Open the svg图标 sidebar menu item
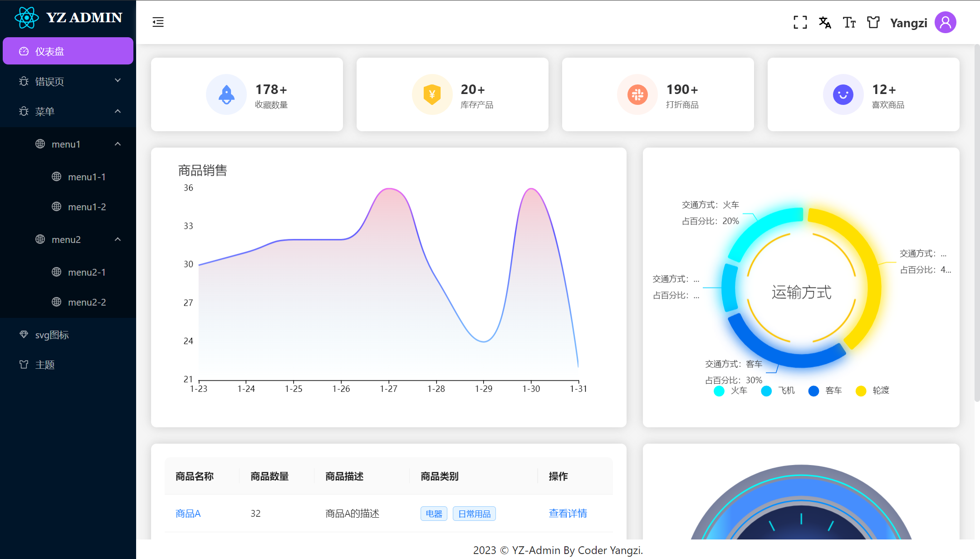The width and height of the screenshot is (980, 559). coord(52,335)
